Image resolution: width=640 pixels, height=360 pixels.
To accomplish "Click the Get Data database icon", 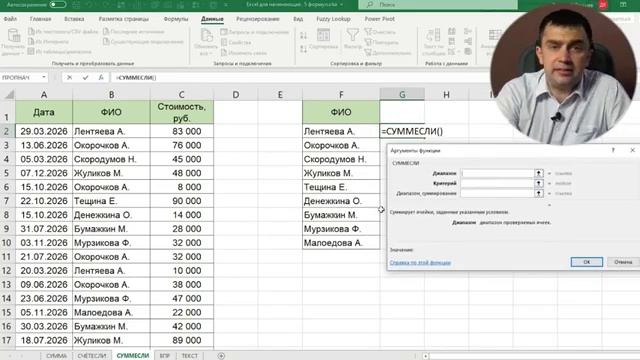I will coord(13,36).
